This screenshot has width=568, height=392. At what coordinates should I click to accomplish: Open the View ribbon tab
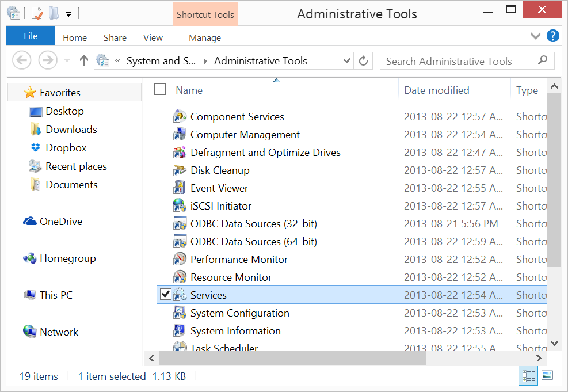pyautogui.click(x=153, y=37)
